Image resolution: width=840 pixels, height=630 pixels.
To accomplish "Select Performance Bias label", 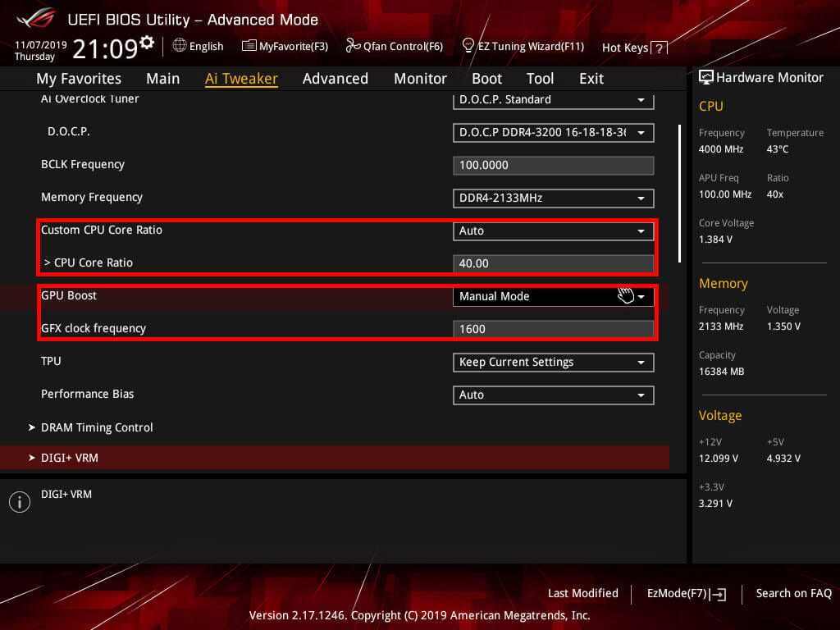I will coord(87,394).
